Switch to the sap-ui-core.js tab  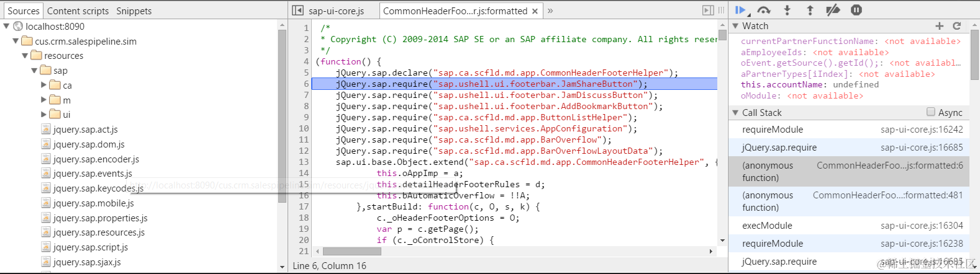pyautogui.click(x=336, y=11)
